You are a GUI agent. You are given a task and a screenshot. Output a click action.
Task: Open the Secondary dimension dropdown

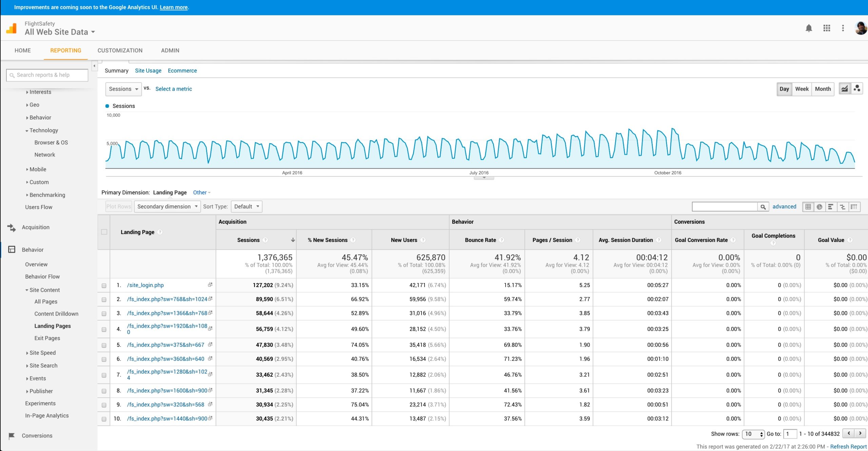point(167,206)
